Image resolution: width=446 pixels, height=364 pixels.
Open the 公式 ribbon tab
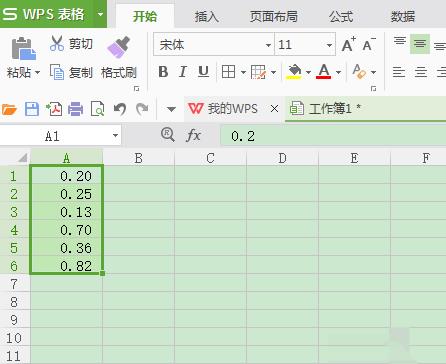341,16
